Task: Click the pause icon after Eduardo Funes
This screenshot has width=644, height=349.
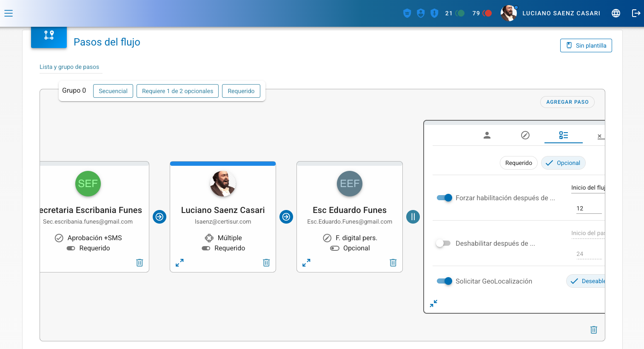Action: tap(413, 217)
